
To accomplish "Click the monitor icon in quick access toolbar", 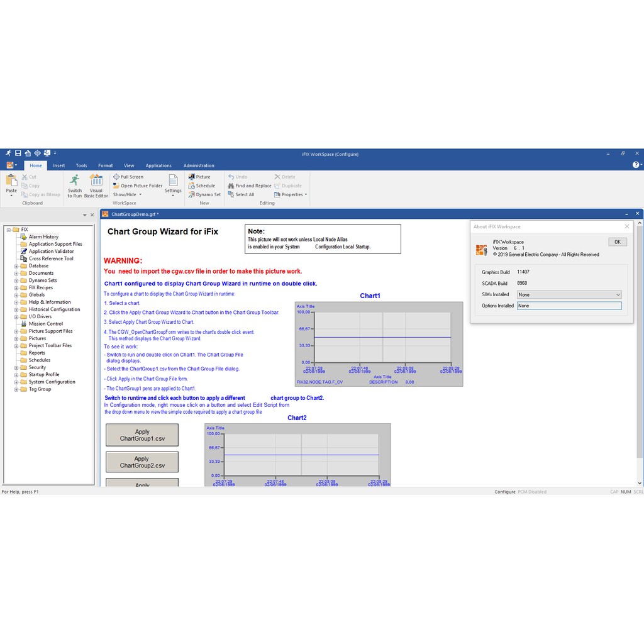I will click(x=47, y=153).
